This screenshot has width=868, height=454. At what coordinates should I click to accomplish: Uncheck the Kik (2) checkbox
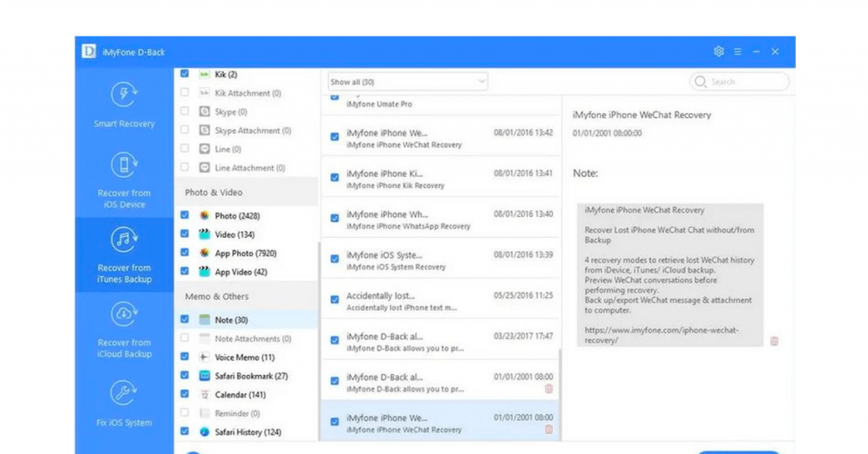pyautogui.click(x=185, y=73)
